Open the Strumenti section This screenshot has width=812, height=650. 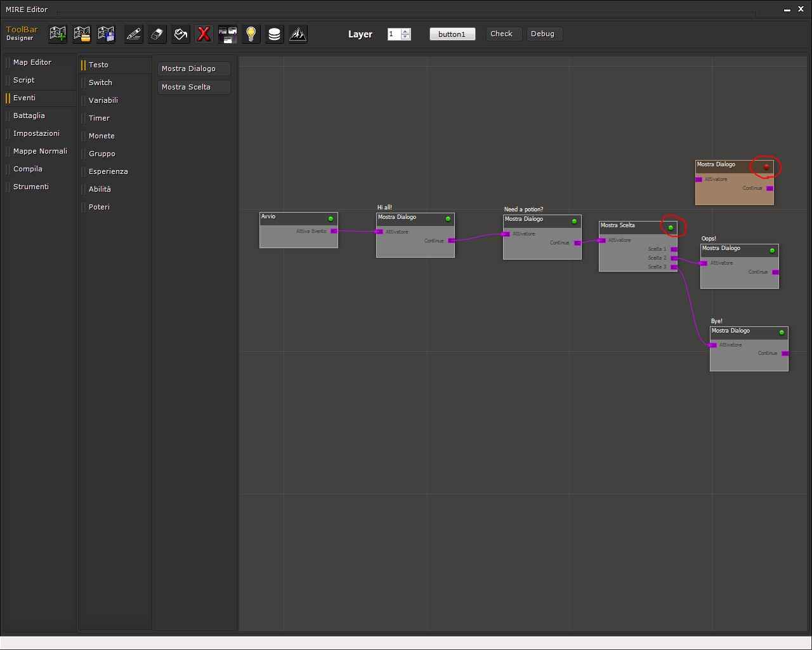tap(39, 187)
